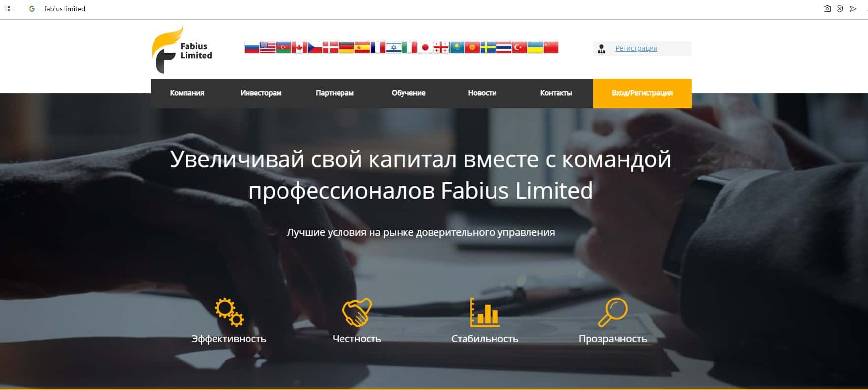The image size is (868, 390).
Task: Click the browser send arrow icon
Action: click(x=853, y=9)
